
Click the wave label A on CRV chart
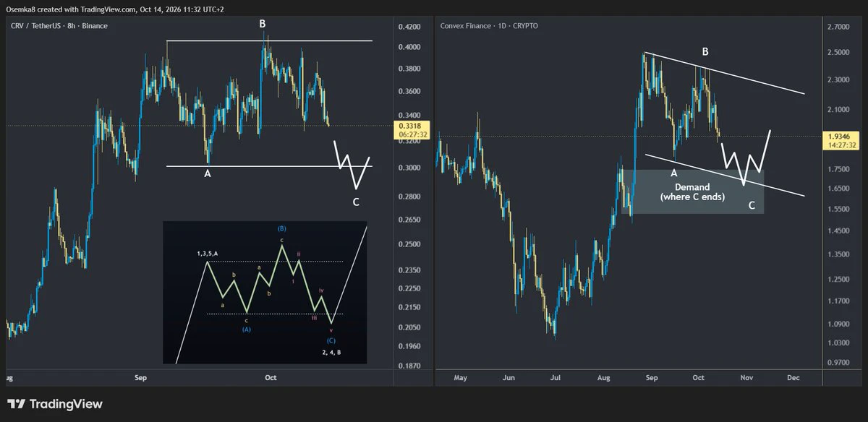pyautogui.click(x=208, y=173)
